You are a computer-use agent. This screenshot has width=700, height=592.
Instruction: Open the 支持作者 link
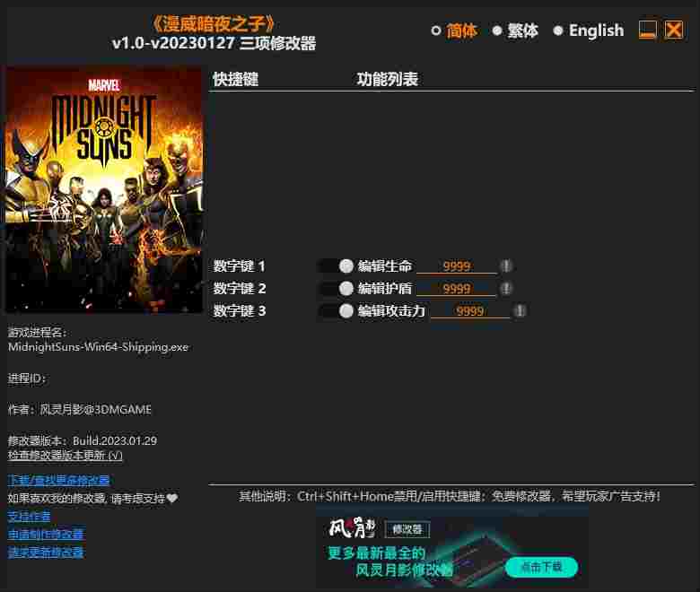tap(29, 516)
